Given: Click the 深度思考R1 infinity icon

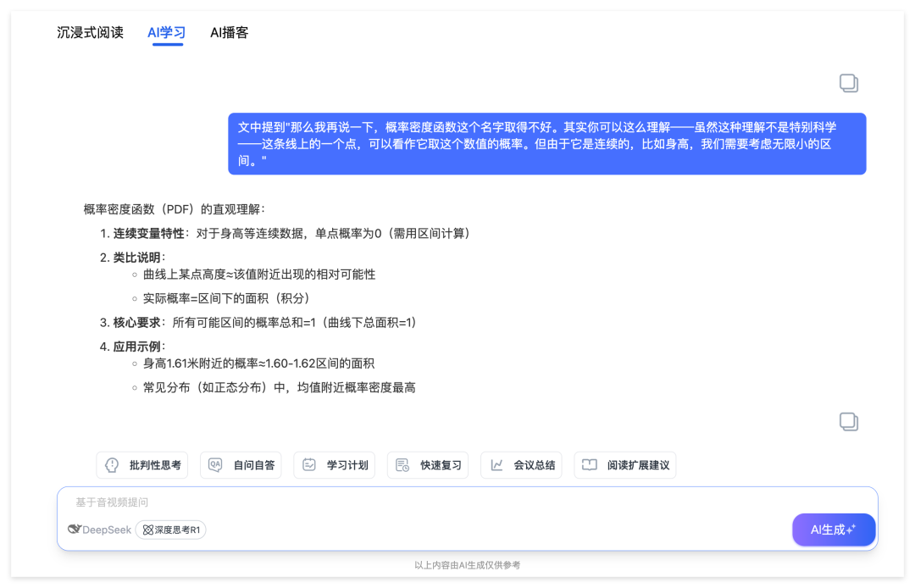Looking at the screenshot, I should tap(146, 530).
